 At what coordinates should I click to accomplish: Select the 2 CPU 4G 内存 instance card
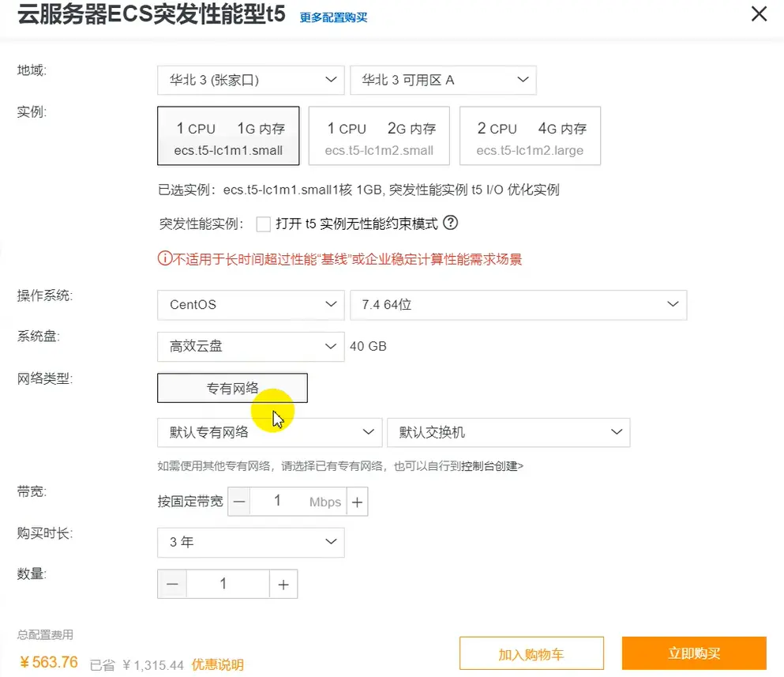(530, 135)
